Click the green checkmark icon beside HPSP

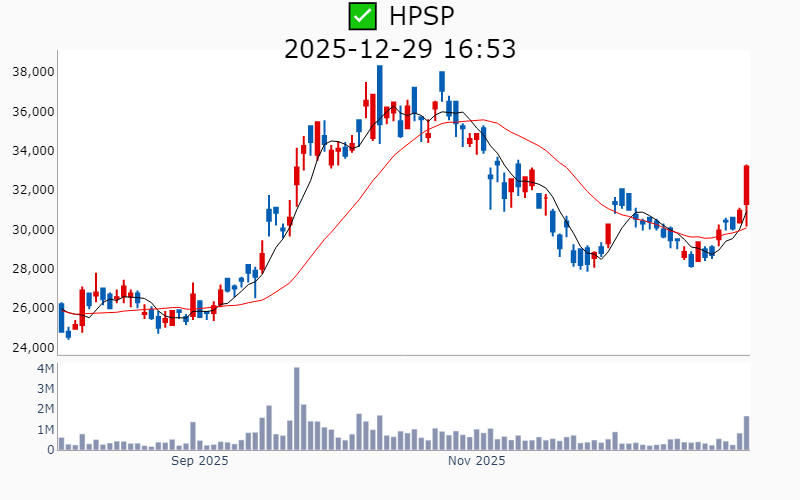(x=362, y=16)
